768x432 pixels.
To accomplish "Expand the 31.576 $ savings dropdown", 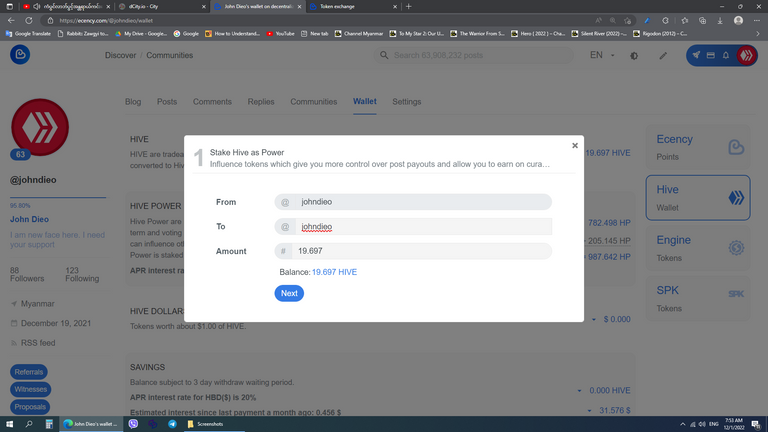I will [589, 410].
